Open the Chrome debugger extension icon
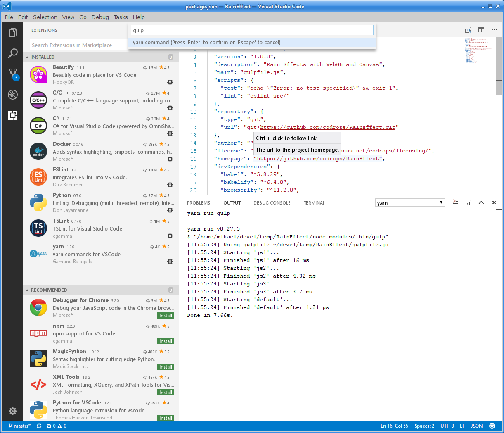 click(x=38, y=307)
